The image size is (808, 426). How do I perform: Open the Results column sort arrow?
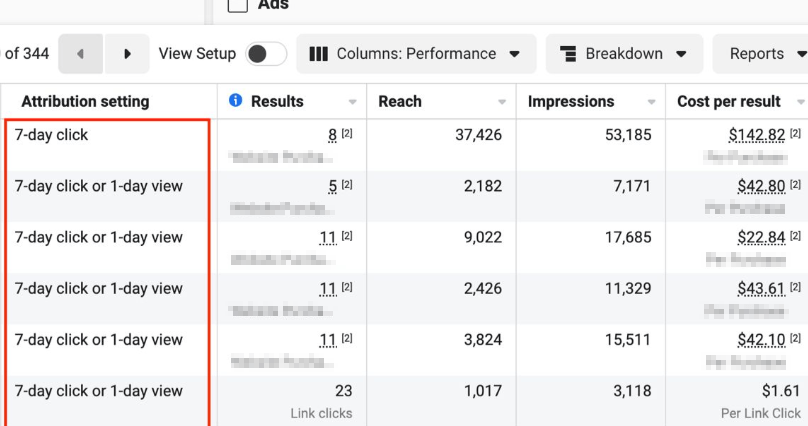pos(352,102)
